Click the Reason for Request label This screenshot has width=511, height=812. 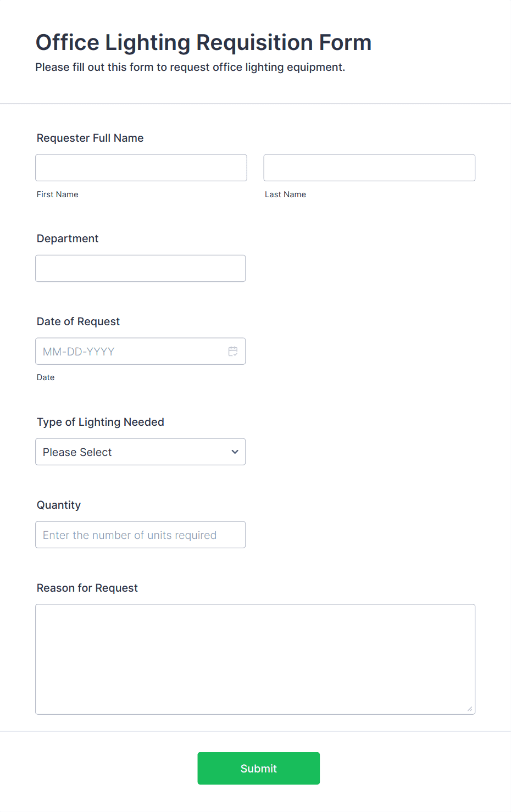coord(87,588)
